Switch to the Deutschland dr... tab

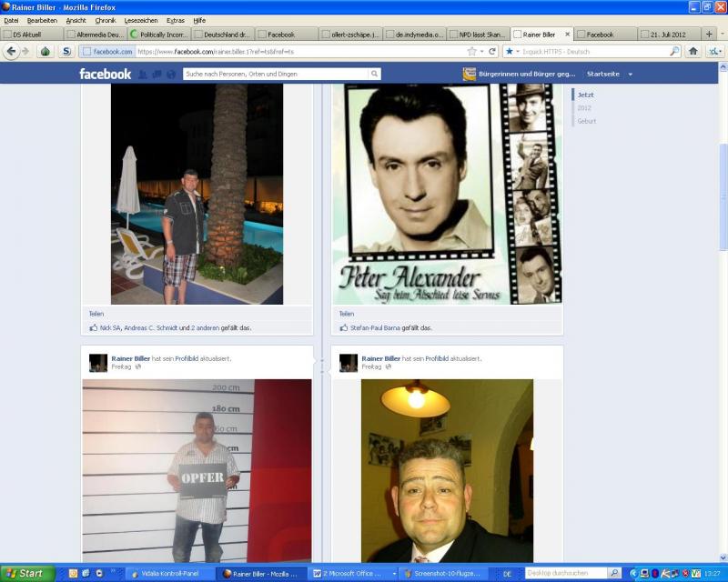pos(223,35)
